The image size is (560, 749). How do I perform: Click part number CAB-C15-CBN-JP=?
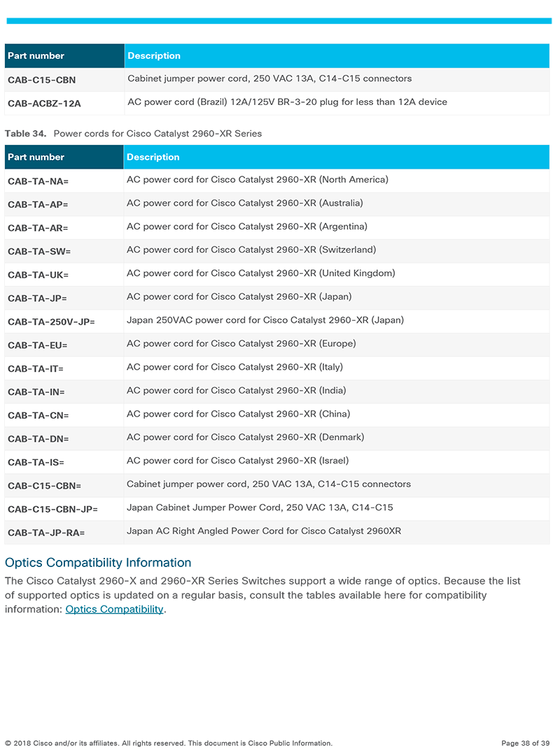tap(52, 509)
